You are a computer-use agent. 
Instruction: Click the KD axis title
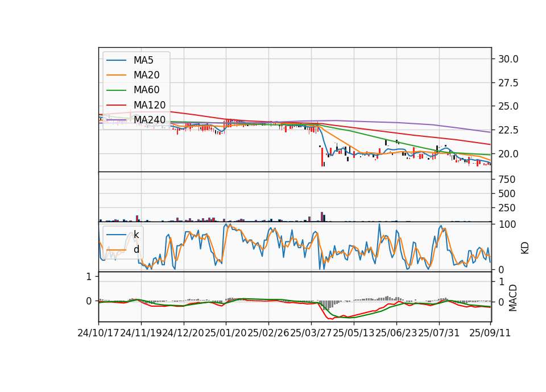pos(524,248)
